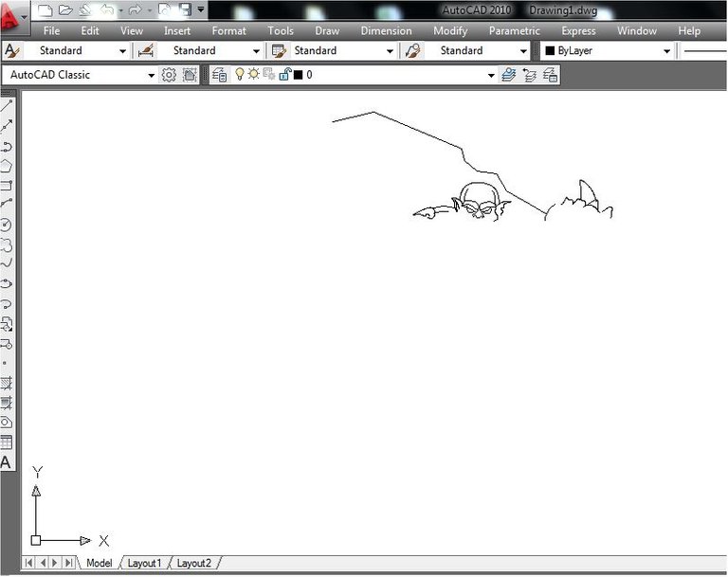Open the Layer Properties Manager icon
The width and height of the screenshot is (728, 577).
(219, 75)
